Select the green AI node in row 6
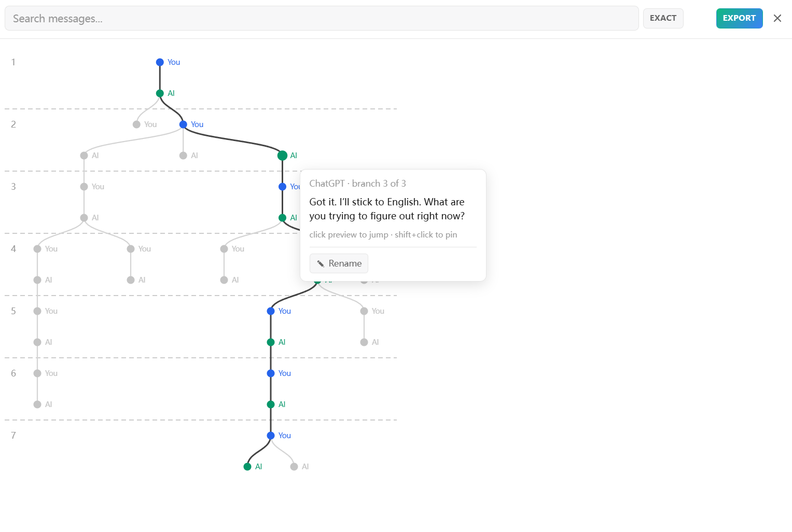Screen dimensions: 792x532 (x=271, y=404)
